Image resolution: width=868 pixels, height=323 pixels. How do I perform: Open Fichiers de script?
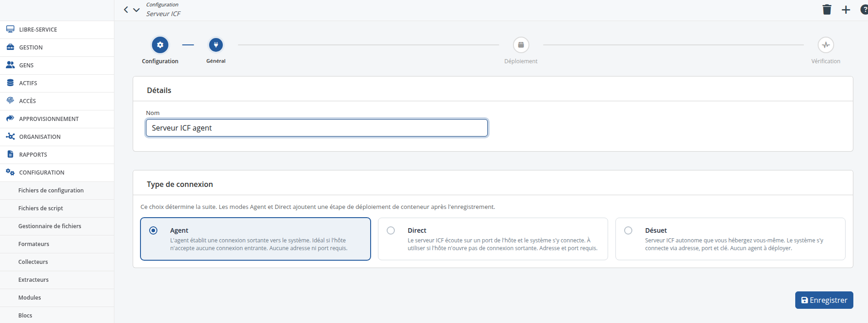coord(57,208)
